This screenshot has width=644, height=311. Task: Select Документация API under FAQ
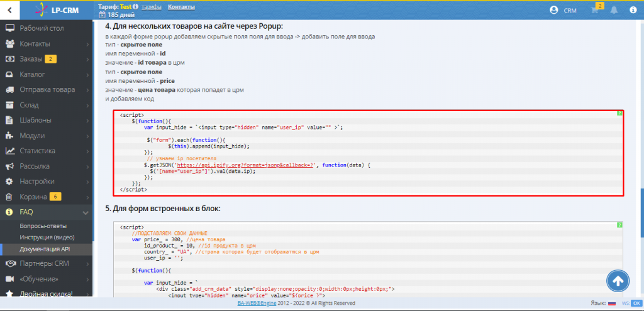coord(45,249)
